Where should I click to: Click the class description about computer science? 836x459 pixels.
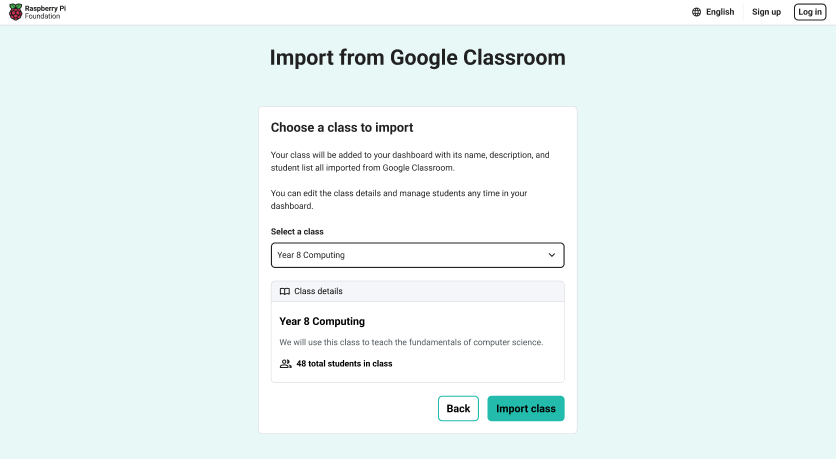(411, 342)
